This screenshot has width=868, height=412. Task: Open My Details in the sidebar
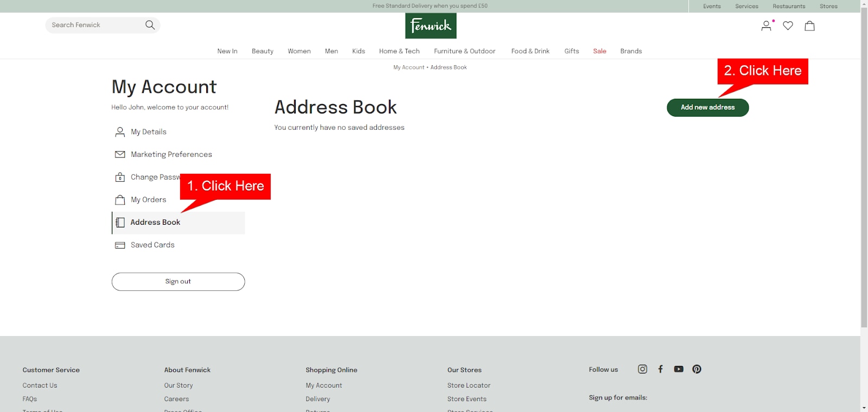pos(149,132)
